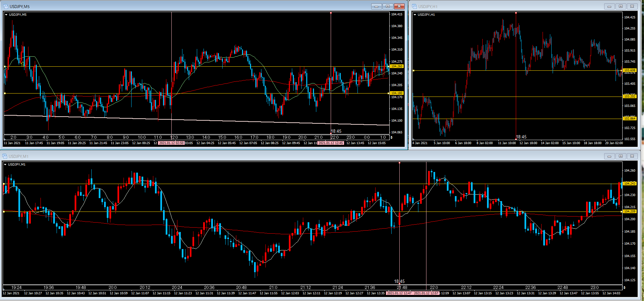Minimize the USDJPY,M1 chart window

(x=609, y=156)
